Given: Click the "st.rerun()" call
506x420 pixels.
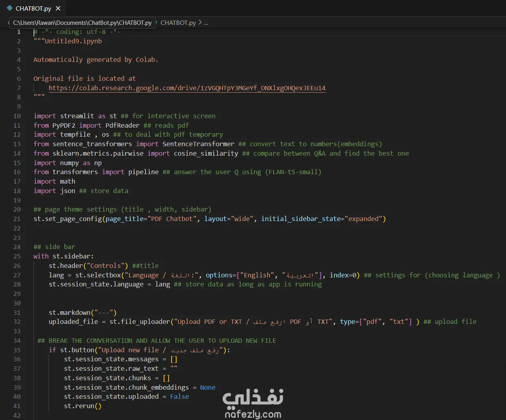Looking at the screenshot, I should pyautogui.click(x=83, y=406).
